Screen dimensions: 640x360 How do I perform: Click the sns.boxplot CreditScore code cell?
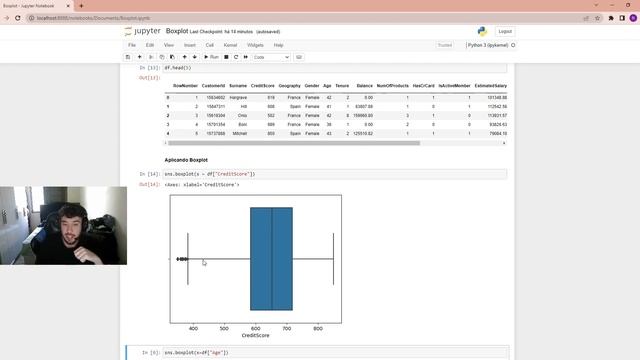pos(335,174)
